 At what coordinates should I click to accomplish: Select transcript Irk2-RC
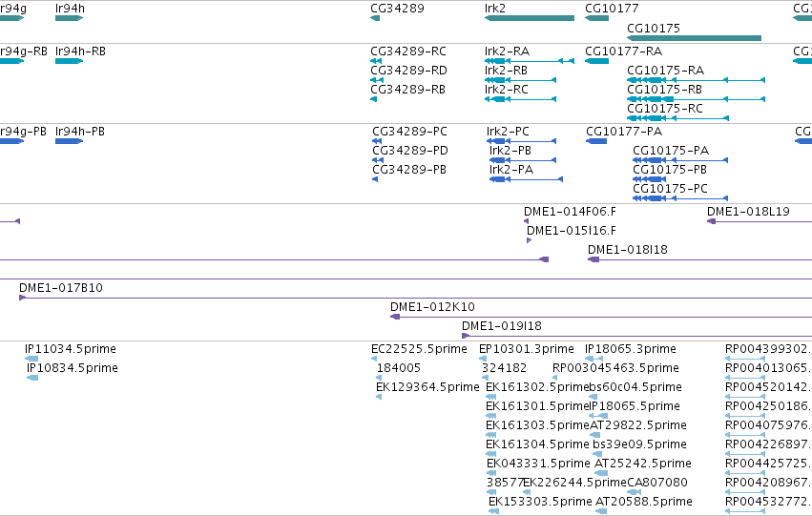(507, 90)
